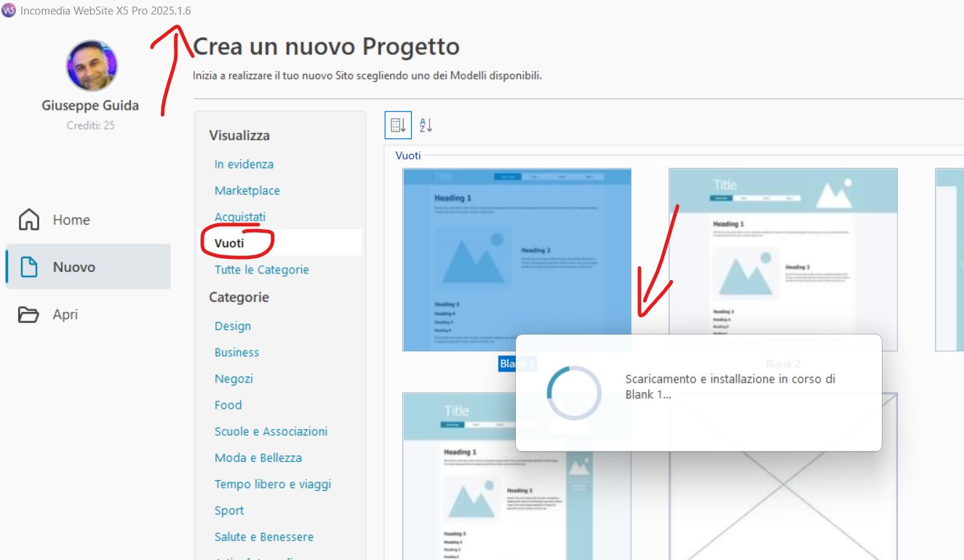Image resolution: width=964 pixels, height=560 pixels.
Task: Click the download progress spinner
Action: pos(574,393)
